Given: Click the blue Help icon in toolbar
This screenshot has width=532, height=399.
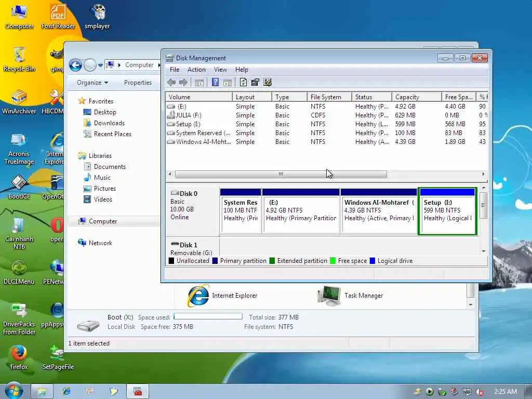Looking at the screenshot, I should (x=215, y=82).
